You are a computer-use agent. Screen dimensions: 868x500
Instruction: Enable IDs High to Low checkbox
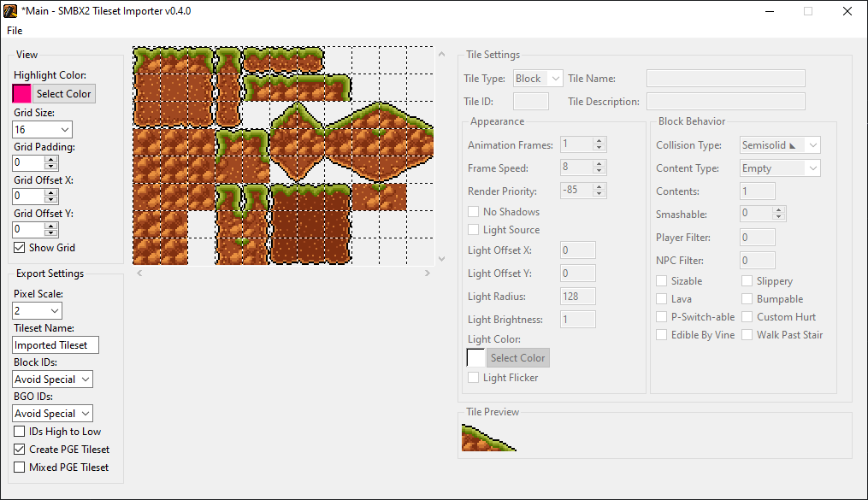tap(20, 431)
